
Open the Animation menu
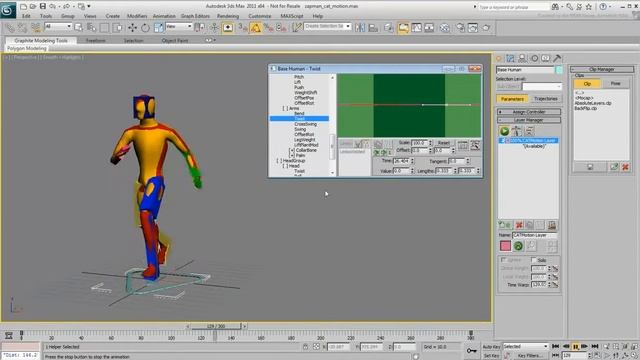click(x=164, y=16)
